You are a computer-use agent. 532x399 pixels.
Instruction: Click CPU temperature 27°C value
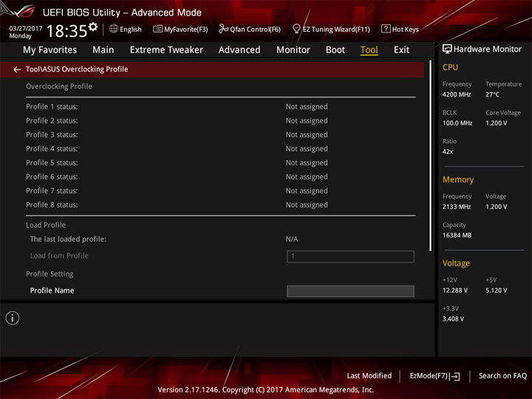tap(492, 95)
